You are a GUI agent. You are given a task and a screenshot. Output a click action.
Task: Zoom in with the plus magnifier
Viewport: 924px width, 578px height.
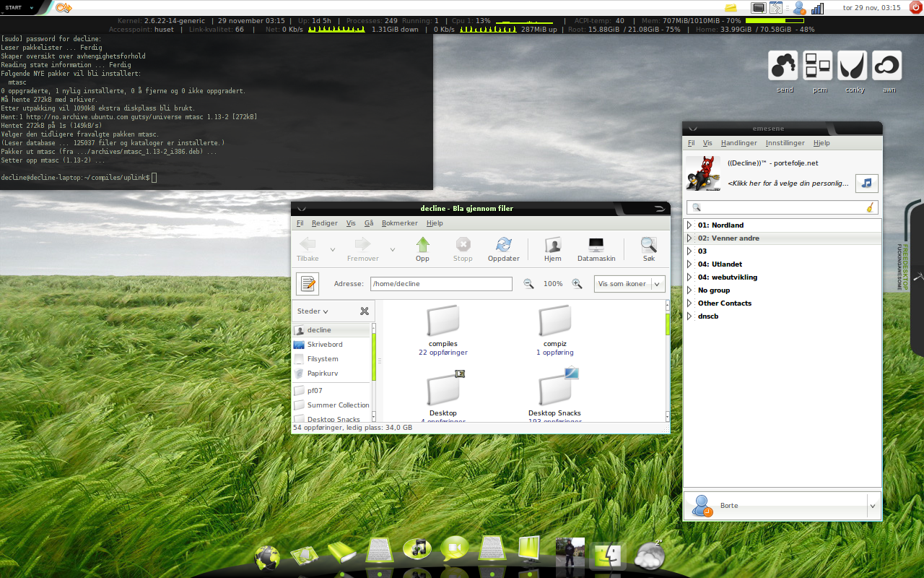577,284
